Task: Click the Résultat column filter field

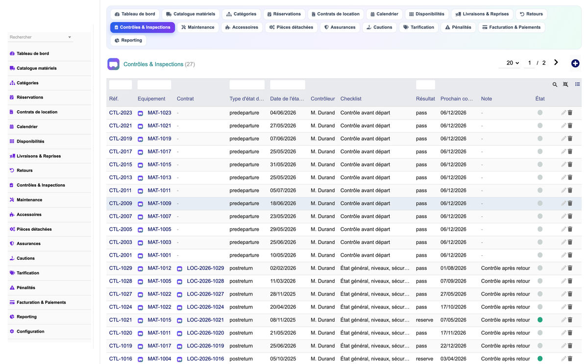Action: coord(425,85)
